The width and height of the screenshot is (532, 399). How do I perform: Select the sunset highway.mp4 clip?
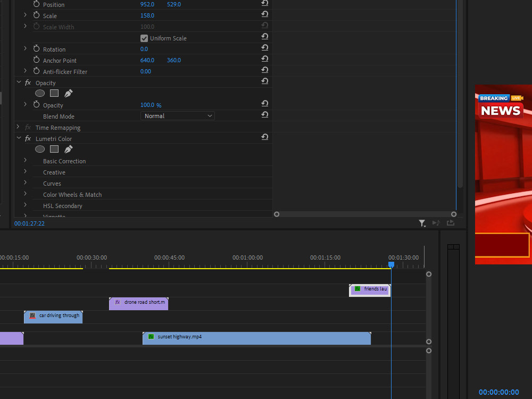pyautogui.click(x=257, y=338)
